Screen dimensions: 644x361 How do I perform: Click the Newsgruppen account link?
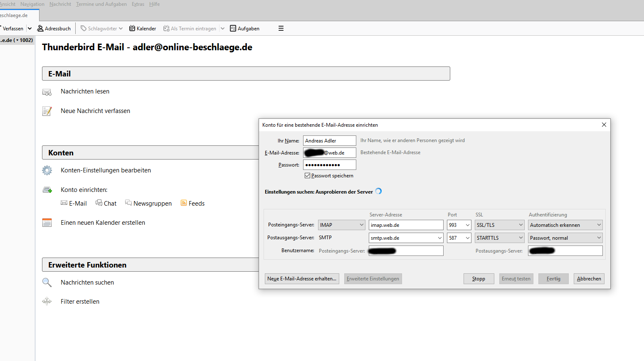click(153, 204)
